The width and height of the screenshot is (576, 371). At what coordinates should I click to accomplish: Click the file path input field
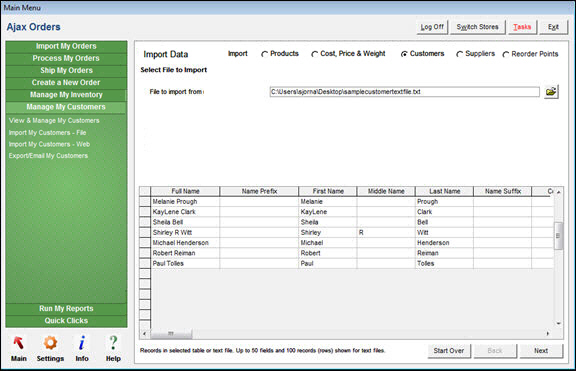pos(404,92)
